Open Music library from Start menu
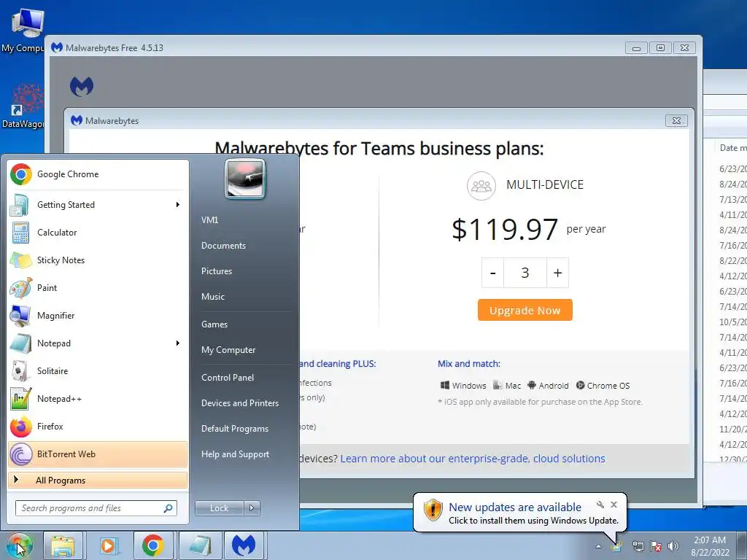The image size is (747, 560). 213,297
